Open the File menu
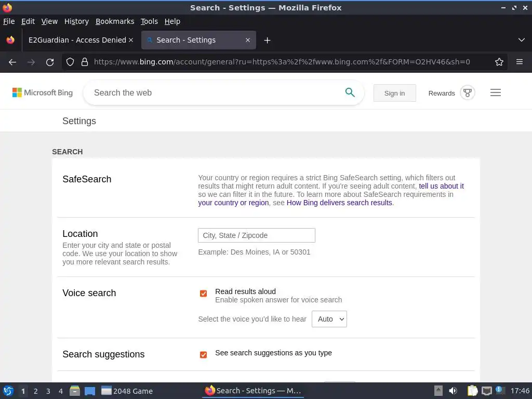This screenshot has height=399, width=532. coord(9,21)
